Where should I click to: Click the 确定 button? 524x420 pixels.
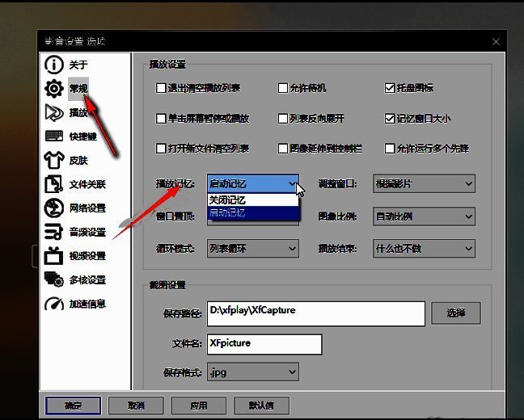(74, 405)
